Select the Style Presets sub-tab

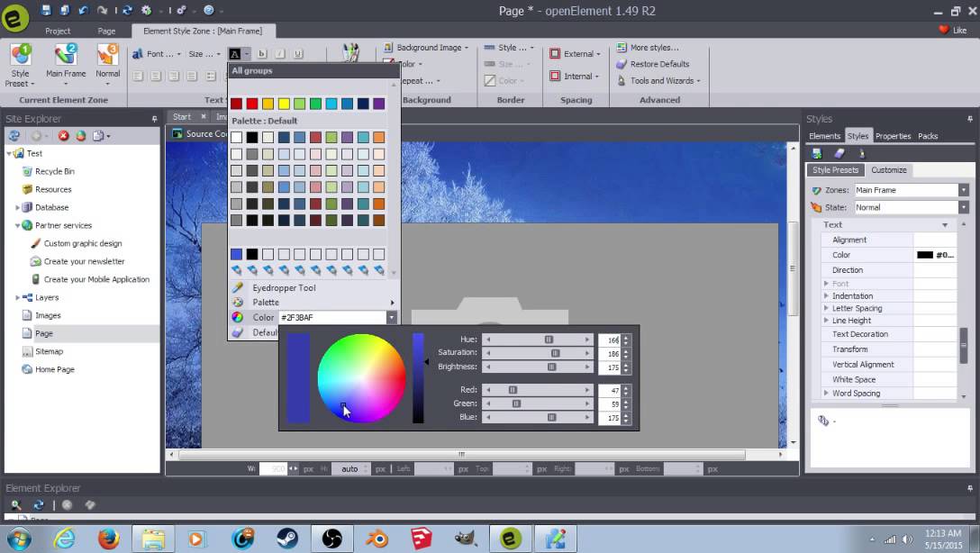tap(835, 170)
